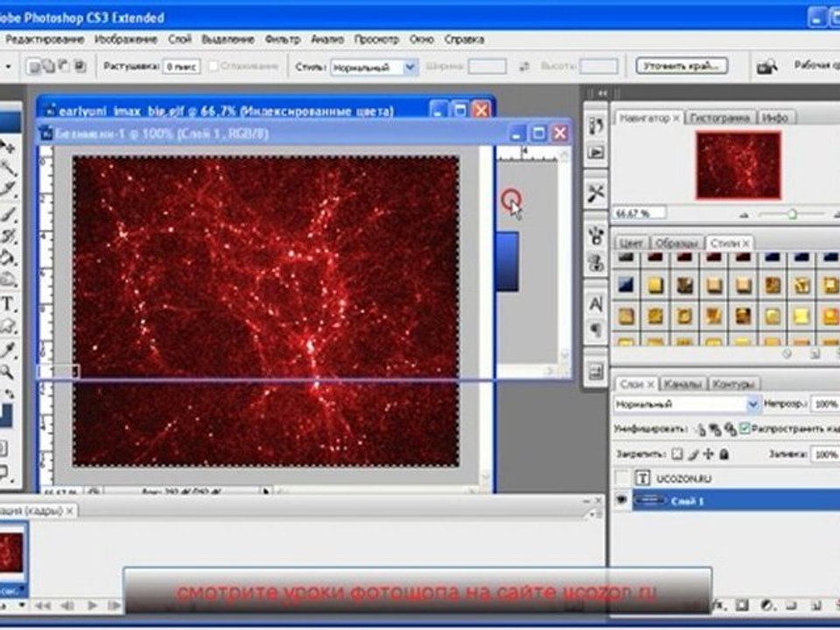The image size is (840, 630).
Task: Pick the Eyedropper tool
Action: [x=9, y=350]
